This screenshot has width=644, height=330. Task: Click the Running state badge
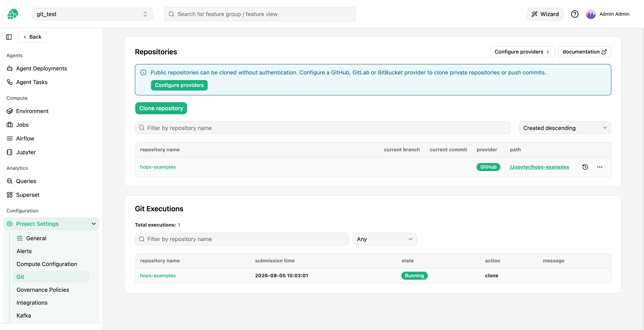tap(414, 275)
